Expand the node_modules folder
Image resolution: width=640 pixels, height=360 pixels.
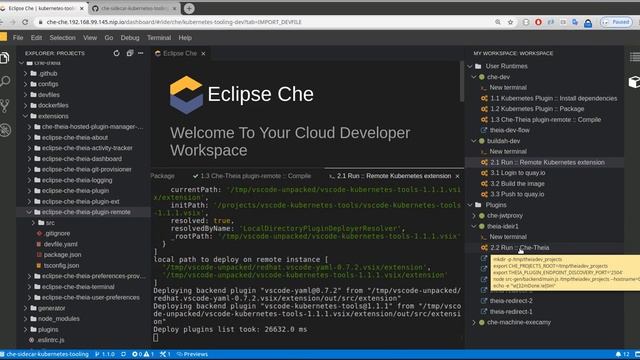(x=25, y=319)
